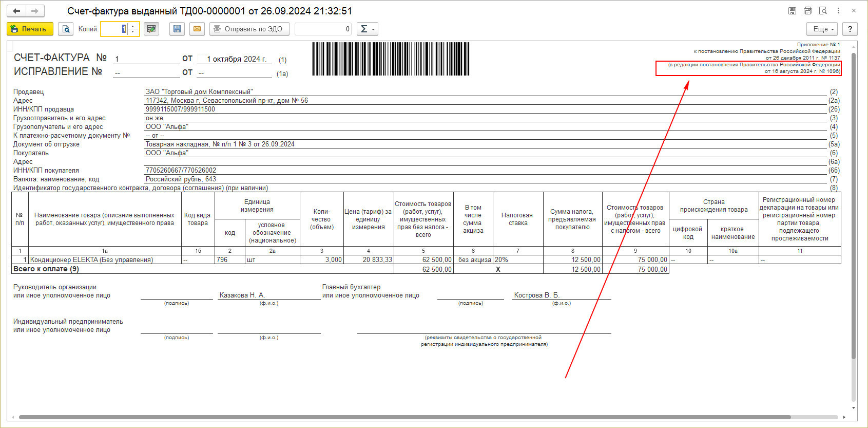The image size is (868, 428).
Task: Toggle the document editing mode icon
Action: click(151, 29)
